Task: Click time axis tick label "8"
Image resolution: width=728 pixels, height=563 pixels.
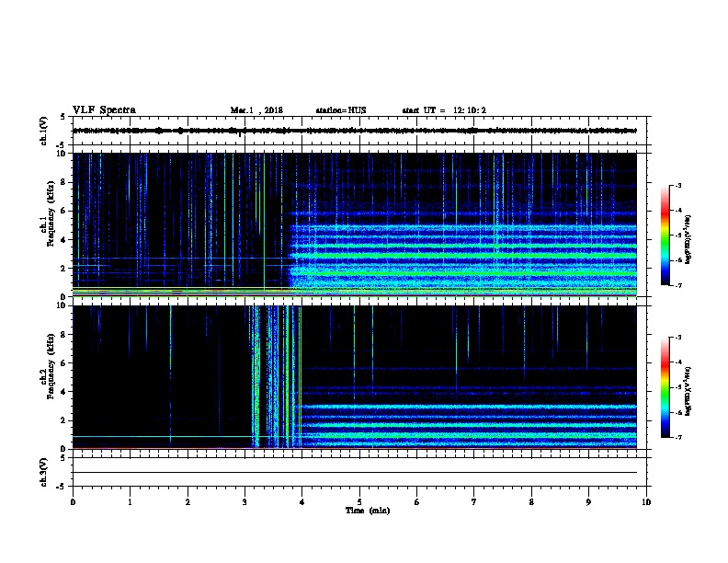Action: pyautogui.click(x=531, y=501)
